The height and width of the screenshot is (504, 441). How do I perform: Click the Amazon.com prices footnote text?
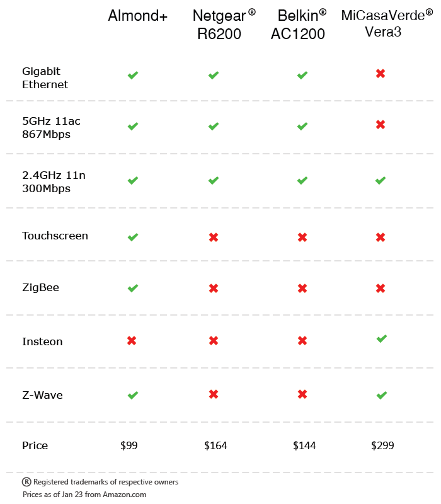point(84,495)
